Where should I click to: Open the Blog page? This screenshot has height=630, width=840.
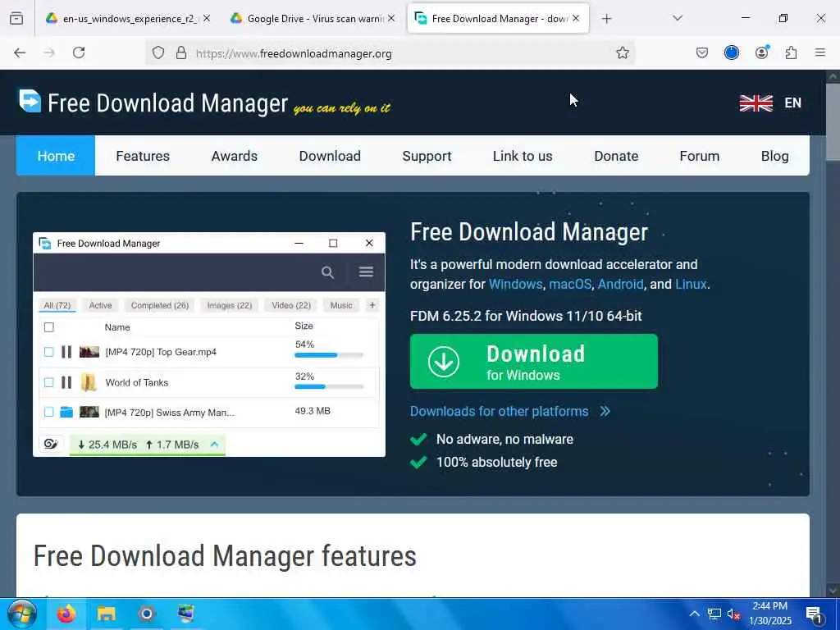click(x=774, y=156)
